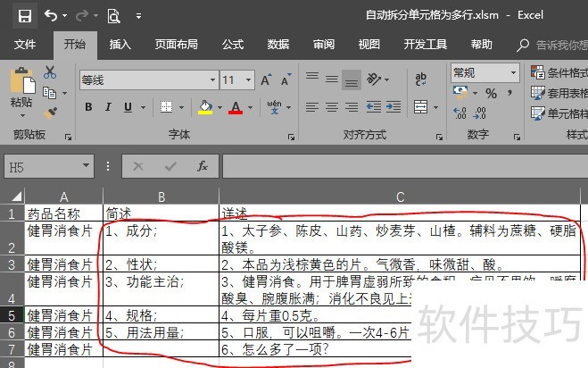Select the Format Painter brush
This screenshot has width=588, height=368.
coord(50,113)
